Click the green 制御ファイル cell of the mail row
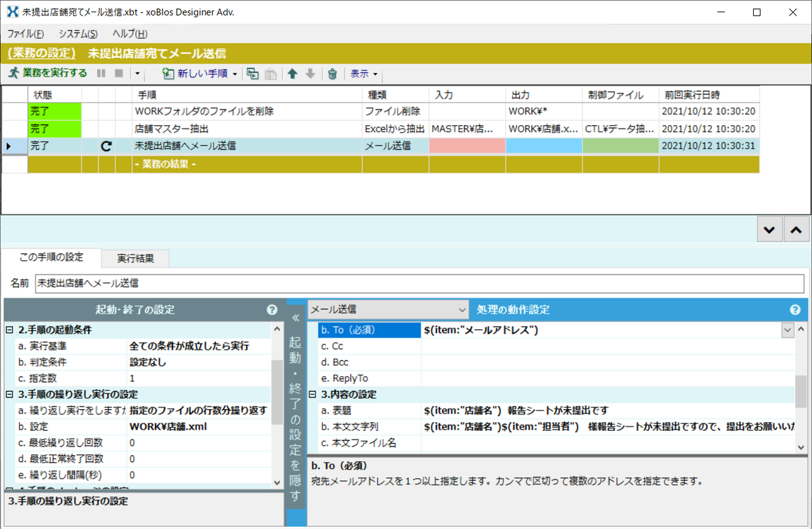This screenshot has width=812, height=529. click(x=621, y=145)
